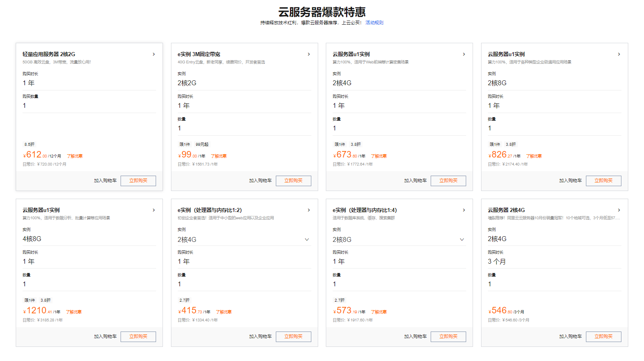
Task: Open arrow on e实例 (处理器与内存比1:4) card
Action: point(464,210)
